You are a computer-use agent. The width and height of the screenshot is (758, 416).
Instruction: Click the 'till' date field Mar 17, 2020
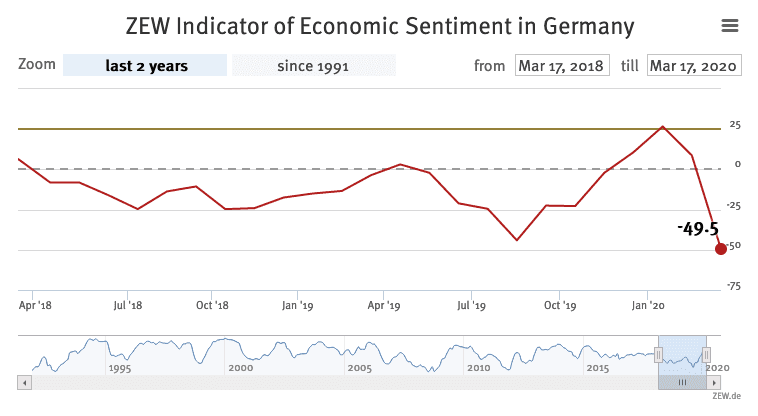pyautogui.click(x=693, y=66)
